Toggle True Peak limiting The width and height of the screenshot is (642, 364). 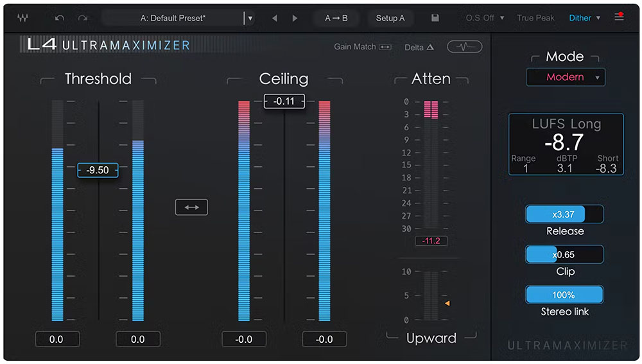click(535, 18)
